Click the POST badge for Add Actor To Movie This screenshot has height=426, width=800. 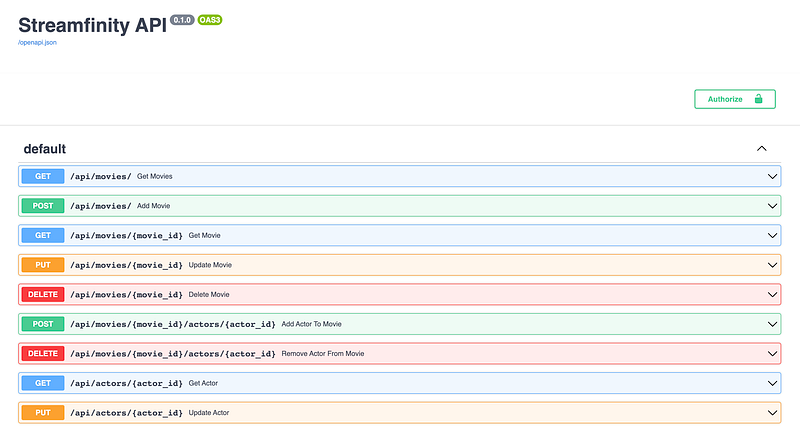coord(43,324)
